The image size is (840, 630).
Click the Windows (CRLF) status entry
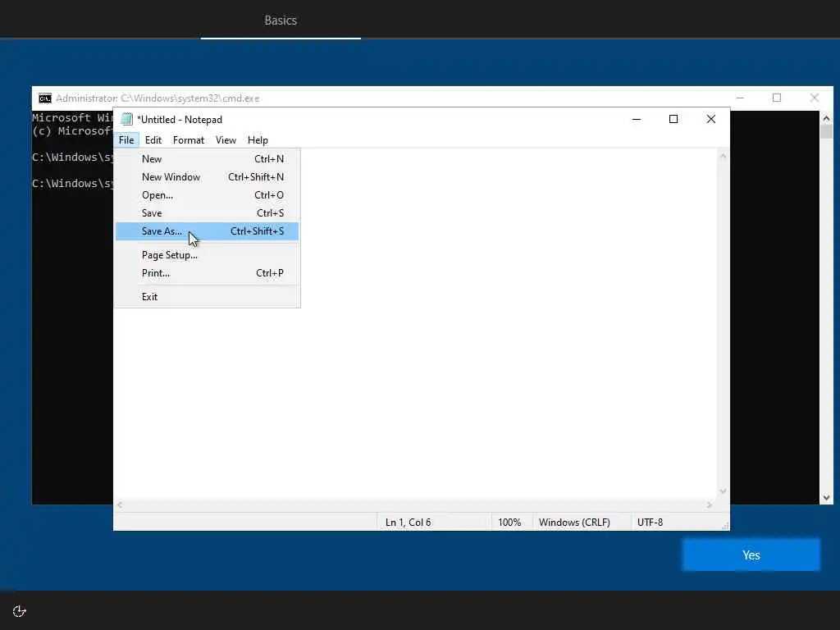coord(574,523)
